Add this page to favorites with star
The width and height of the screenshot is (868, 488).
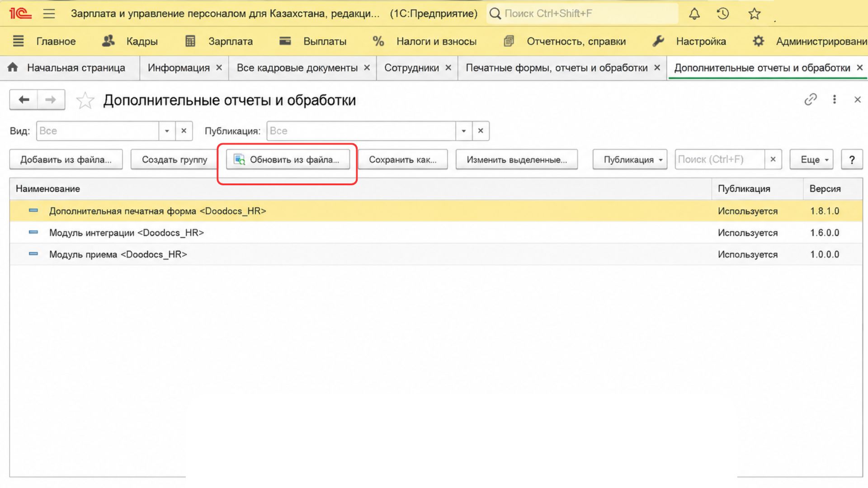point(85,100)
